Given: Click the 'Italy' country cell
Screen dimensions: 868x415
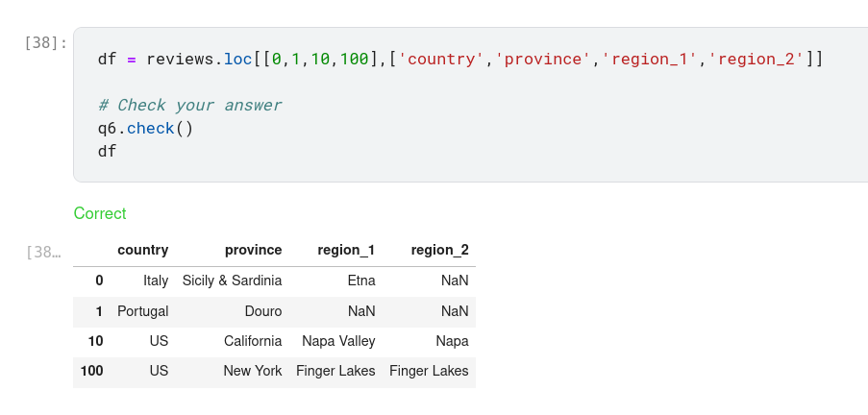Looking at the screenshot, I should [x=155, y=281].
